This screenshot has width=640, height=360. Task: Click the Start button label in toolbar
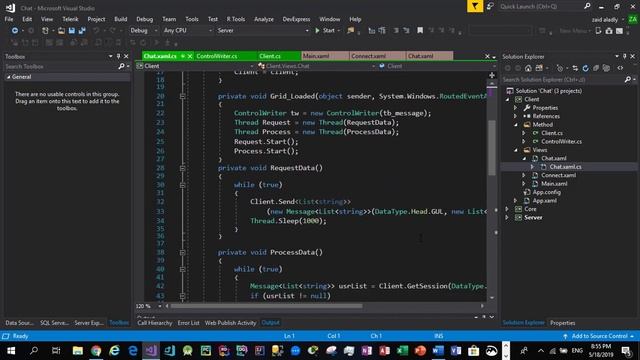[x=329, y=31]
